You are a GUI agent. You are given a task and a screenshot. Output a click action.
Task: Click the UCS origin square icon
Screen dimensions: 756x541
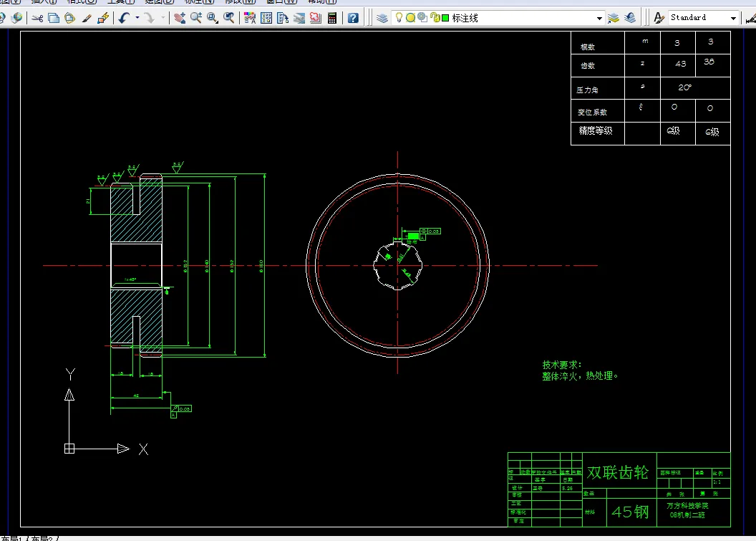(x=69, y=449)
